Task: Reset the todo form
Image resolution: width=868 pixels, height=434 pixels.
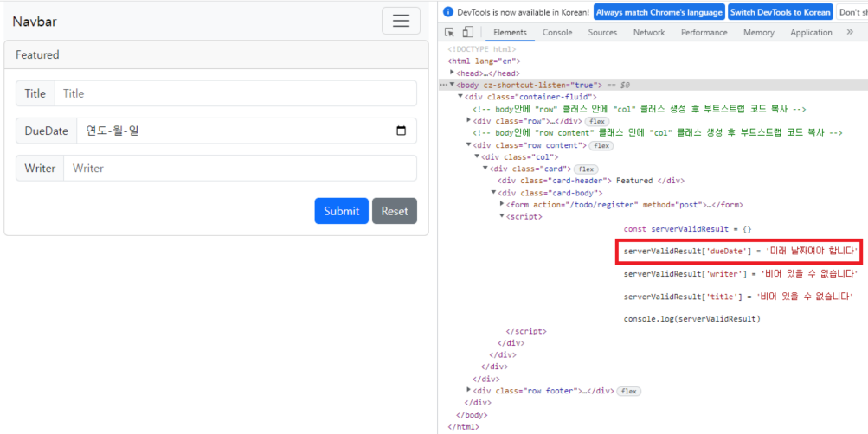Action: point(394,211)
